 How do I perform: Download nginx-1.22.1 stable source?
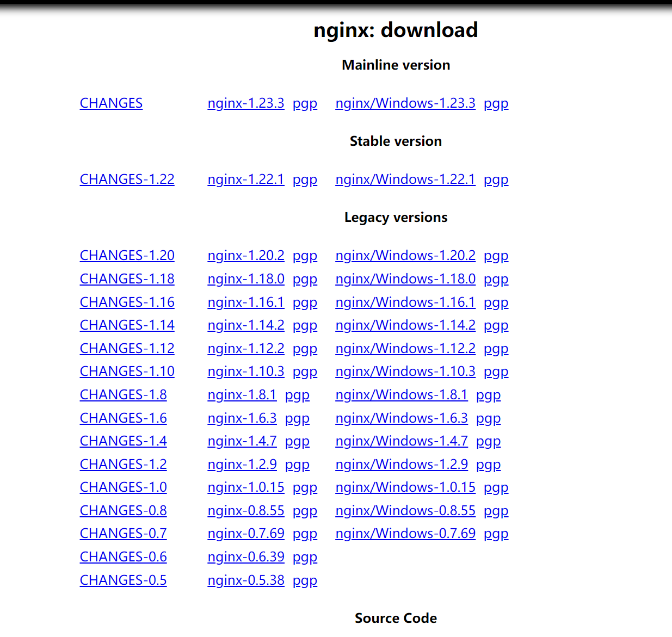tap(246, 180)
